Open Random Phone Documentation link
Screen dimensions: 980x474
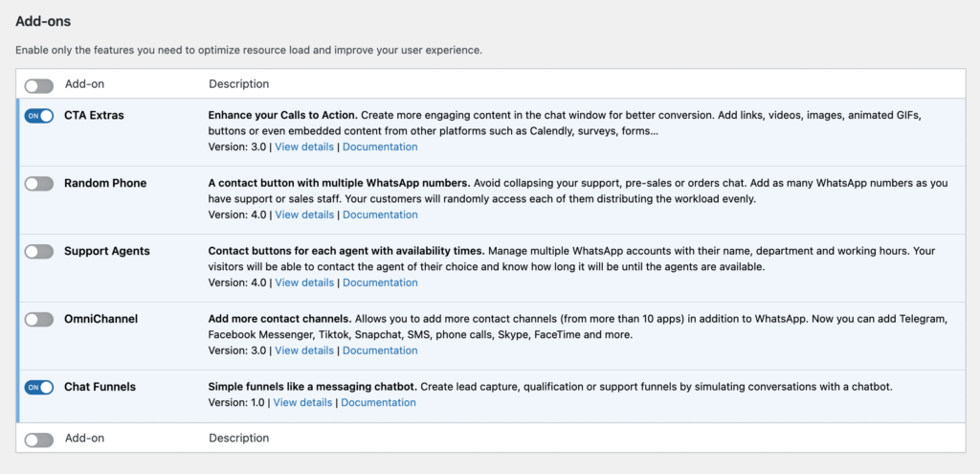pyautogui.click(x=380, y=215)
